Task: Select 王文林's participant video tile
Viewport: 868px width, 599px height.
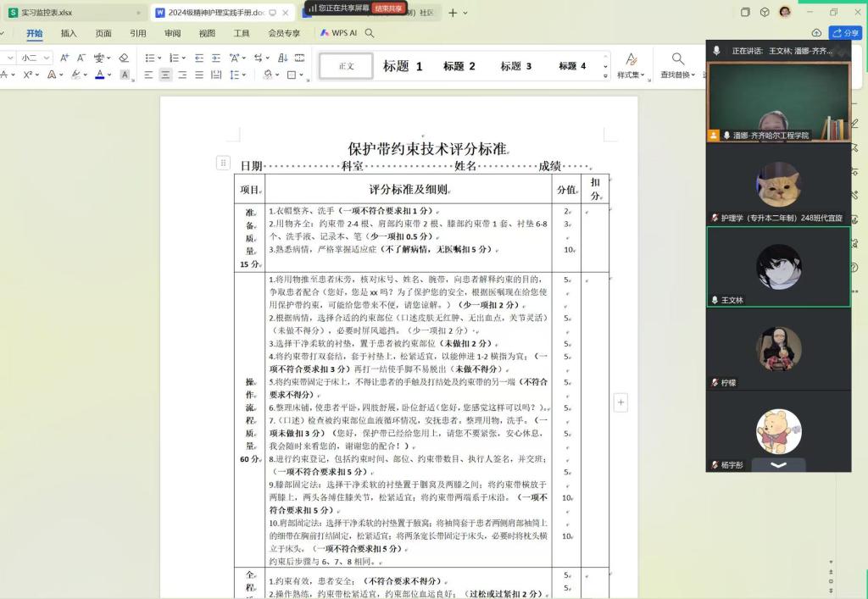Action: click(778, 266)
